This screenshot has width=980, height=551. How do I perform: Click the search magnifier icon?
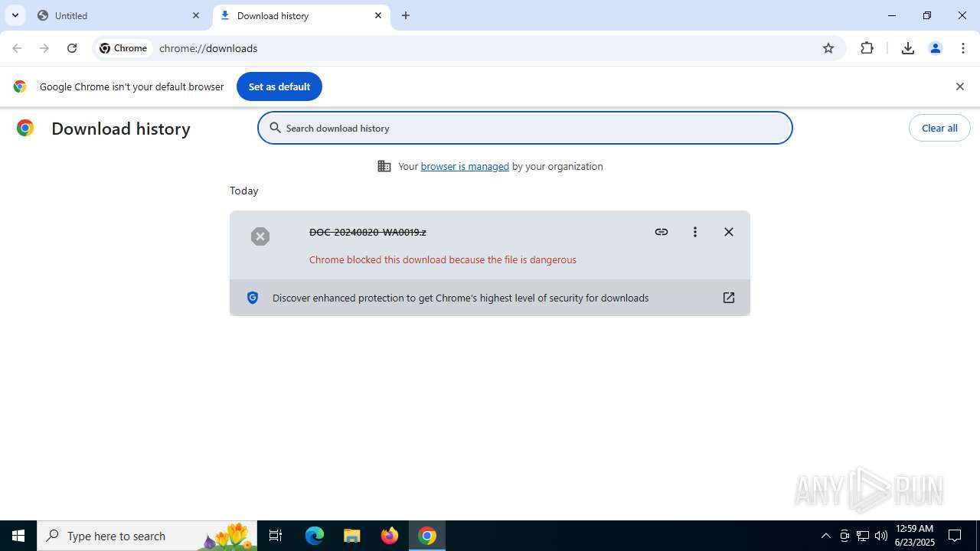coord(276,128)
